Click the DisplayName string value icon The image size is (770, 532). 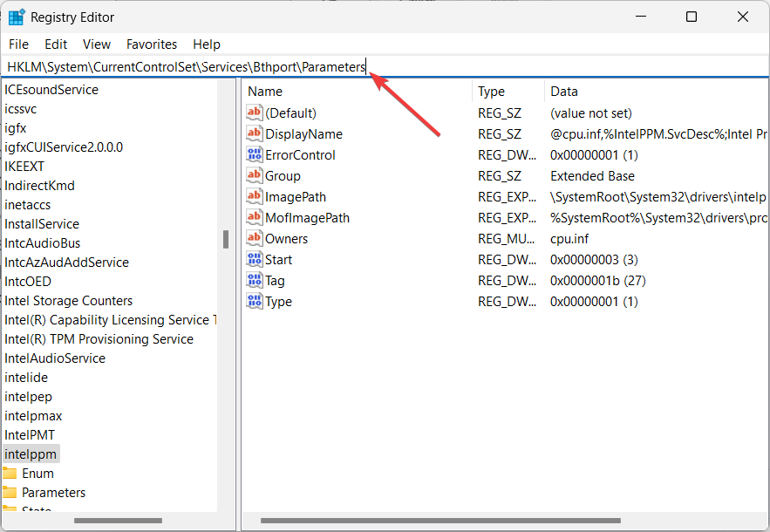click(x=254, y=133)
